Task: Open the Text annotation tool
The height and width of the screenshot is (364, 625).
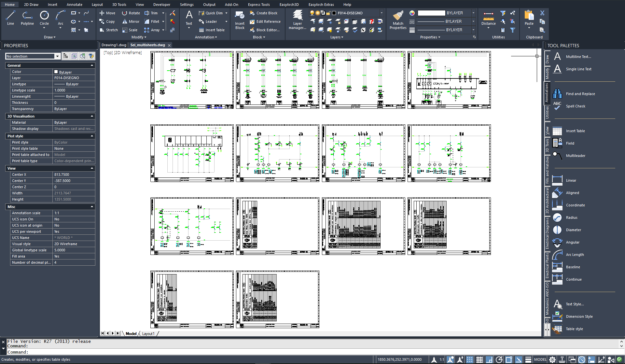Action: coord(189,18)
